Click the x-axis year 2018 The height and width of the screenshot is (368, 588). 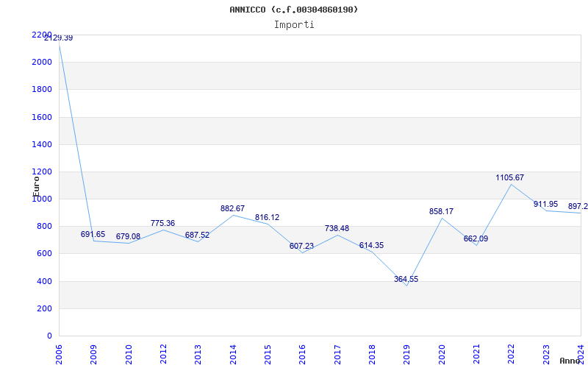coord(372,355)
